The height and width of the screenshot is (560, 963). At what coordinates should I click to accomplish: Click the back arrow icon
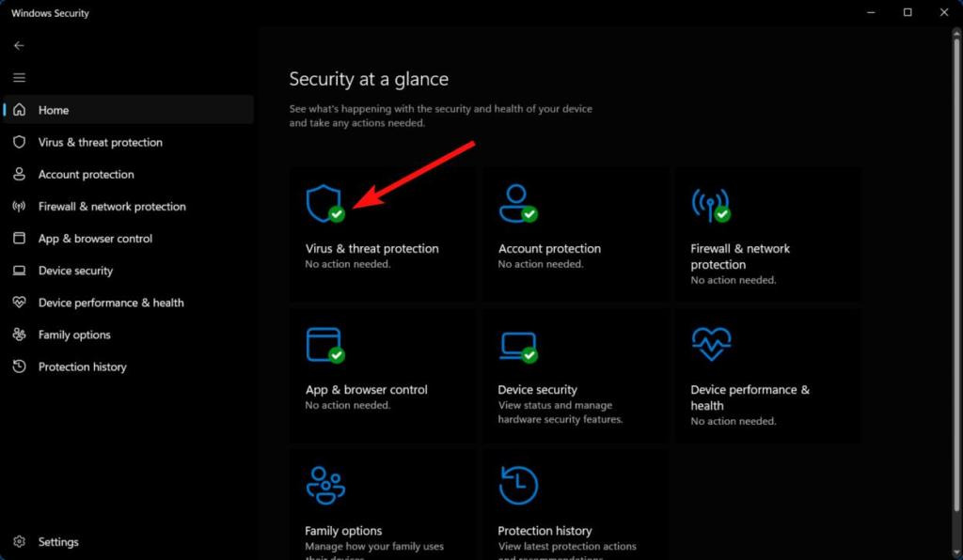(19, 45)
